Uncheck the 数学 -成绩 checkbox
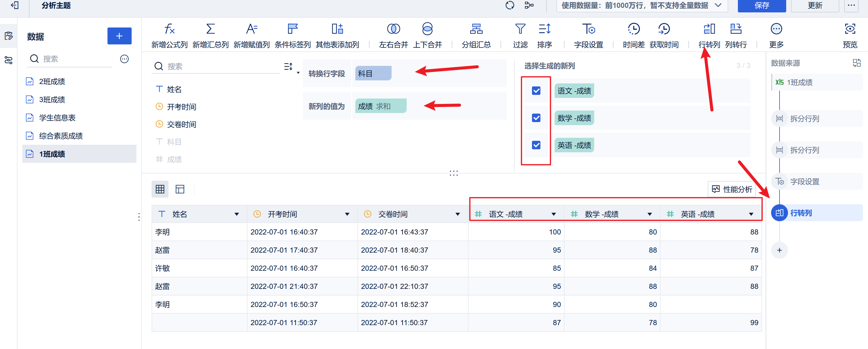The height and width of the screenshot is (349, 868). 536,118
